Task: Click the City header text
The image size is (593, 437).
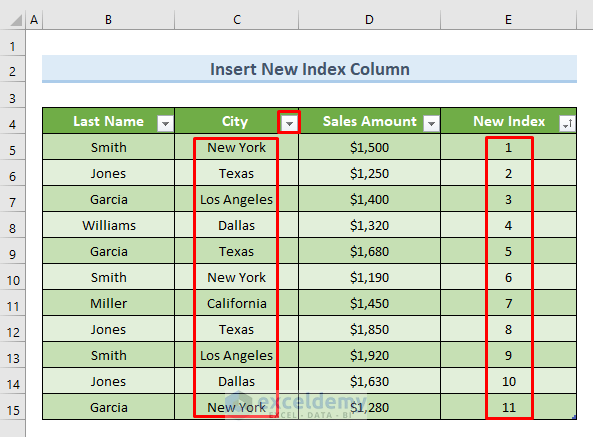Action: 235,121
